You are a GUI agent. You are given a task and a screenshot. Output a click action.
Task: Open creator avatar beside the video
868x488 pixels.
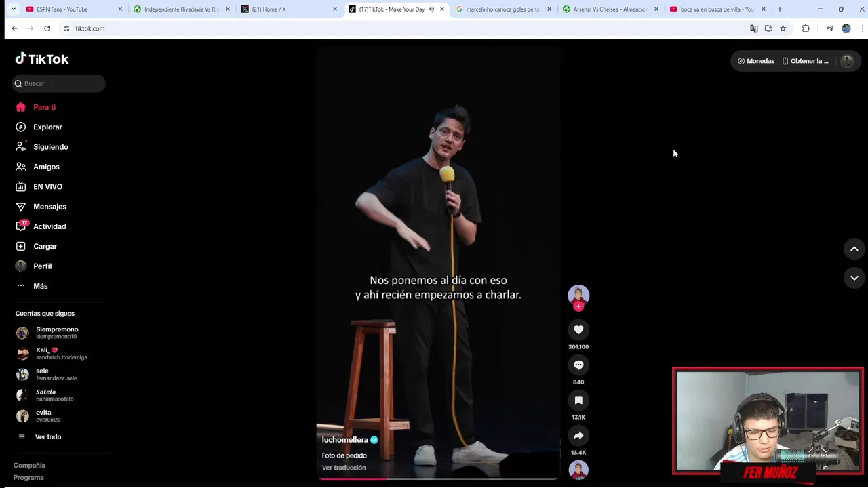coord(578,295)
